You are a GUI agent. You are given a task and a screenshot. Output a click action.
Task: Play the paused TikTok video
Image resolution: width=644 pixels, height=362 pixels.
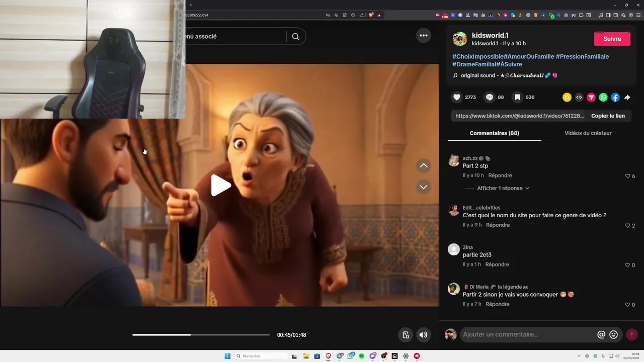[x=220, y=186]
